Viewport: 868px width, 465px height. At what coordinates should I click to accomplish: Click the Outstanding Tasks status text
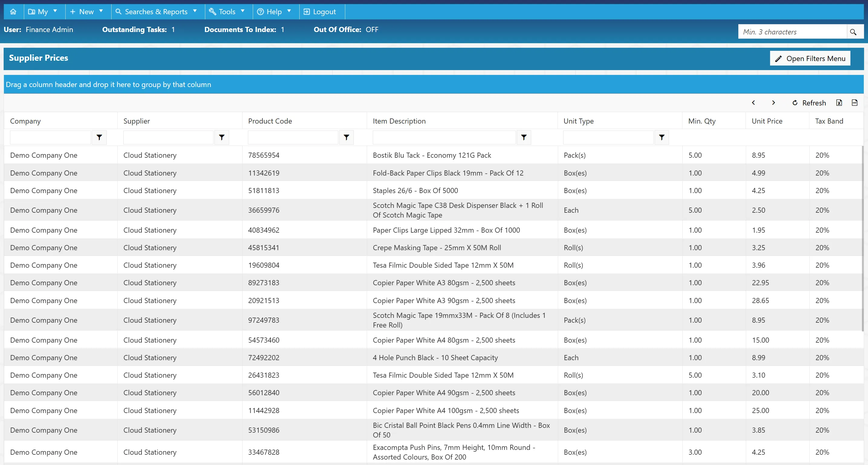click(x=138, y=30)
